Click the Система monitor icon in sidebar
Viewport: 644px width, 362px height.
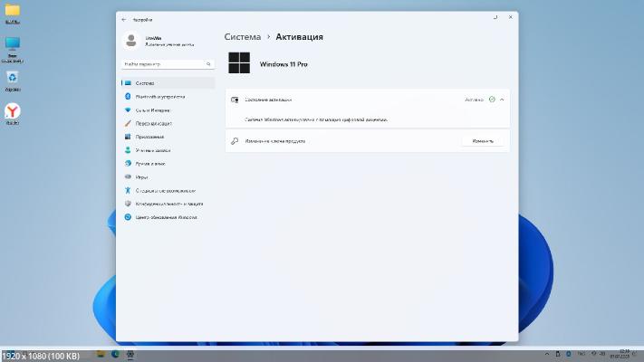pyautogui.click(x=128, y=83)
